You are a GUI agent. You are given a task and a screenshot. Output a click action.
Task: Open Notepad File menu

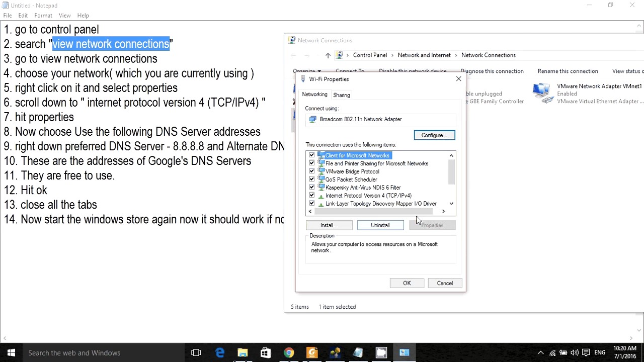8,16
